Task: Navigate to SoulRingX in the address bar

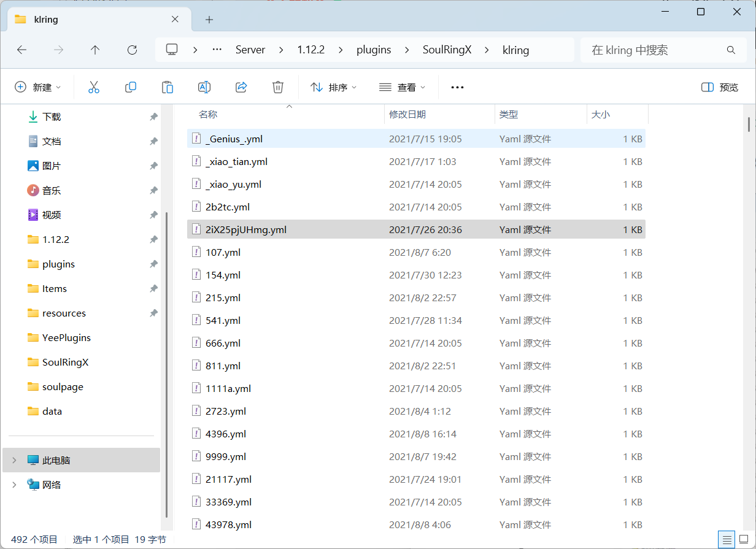Action: (x=447, y=50)
